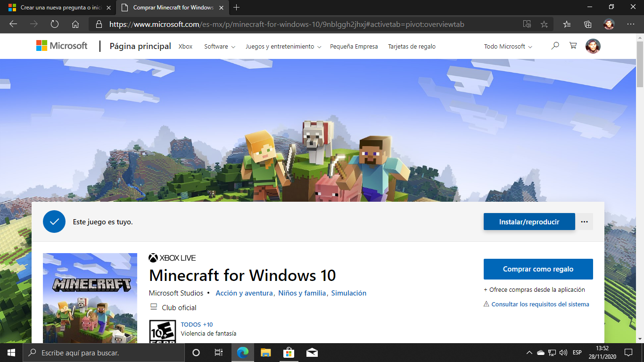Open Microsoft Store from the taskbar

(289, 353)
